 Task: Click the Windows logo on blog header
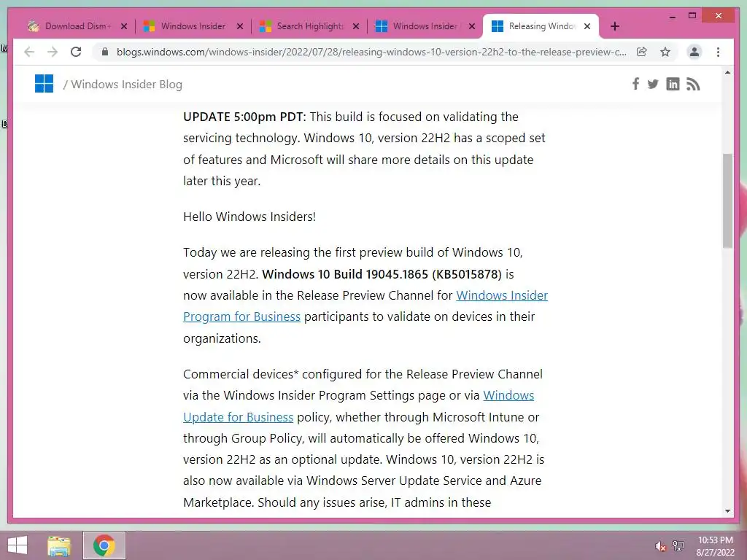tap(44, 84)
